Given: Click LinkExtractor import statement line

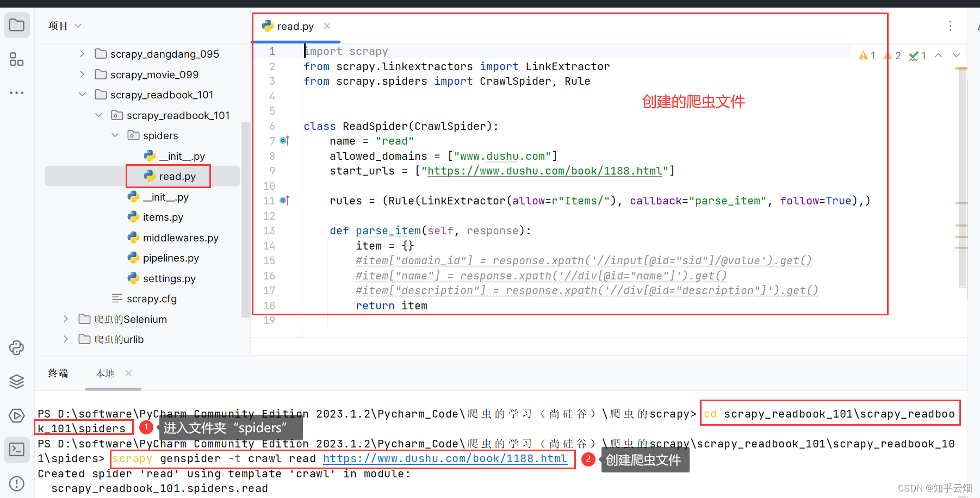Looking at the screenshot, I should tap(457, 66).
